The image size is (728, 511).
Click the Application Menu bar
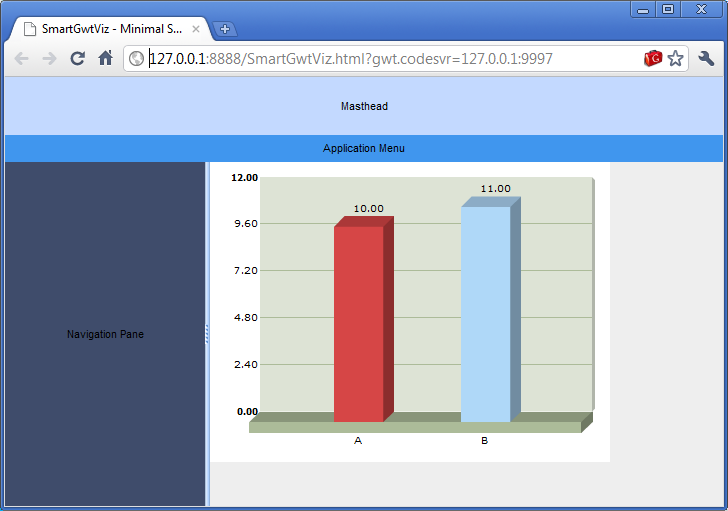tap(363, 148)
